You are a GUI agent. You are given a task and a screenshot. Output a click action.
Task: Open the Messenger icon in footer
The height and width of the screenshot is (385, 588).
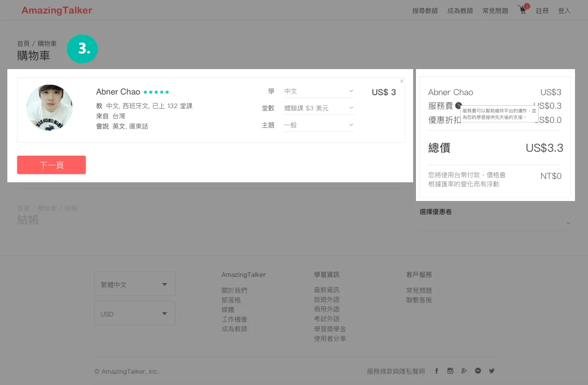coord(478,371)
